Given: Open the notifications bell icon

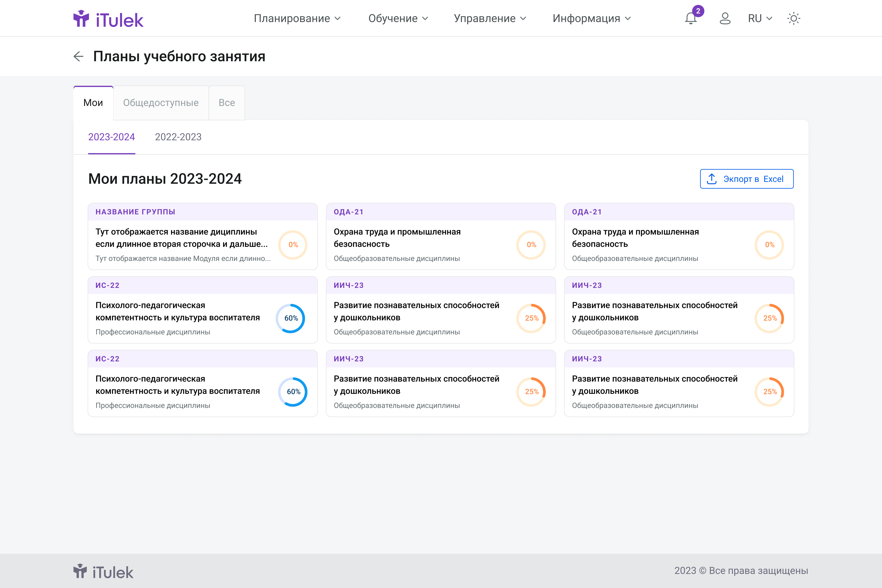Looking at the screenshot, I should (x=690, y=18).
